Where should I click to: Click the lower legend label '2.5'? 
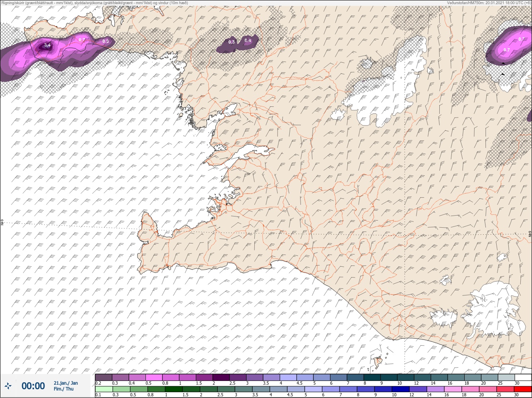click(220, 395)
